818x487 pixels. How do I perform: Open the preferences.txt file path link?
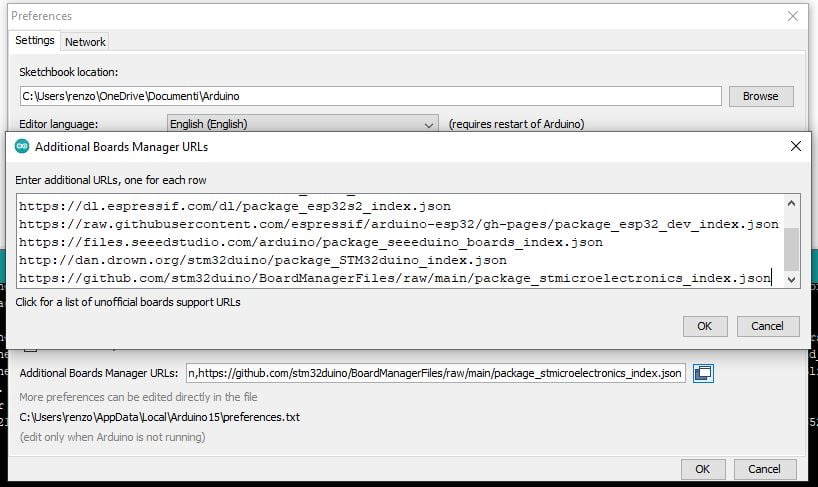tap(160, 417)
